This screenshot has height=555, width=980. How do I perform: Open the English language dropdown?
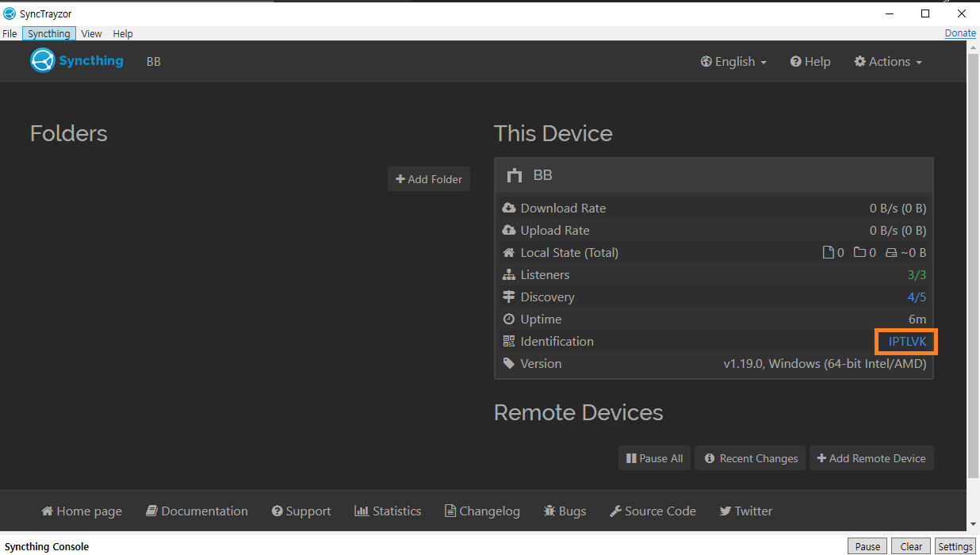coord(733,61)
